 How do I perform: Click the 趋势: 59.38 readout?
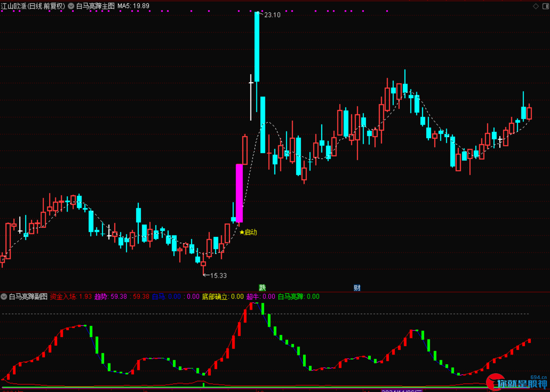click(x=111, y=296)
